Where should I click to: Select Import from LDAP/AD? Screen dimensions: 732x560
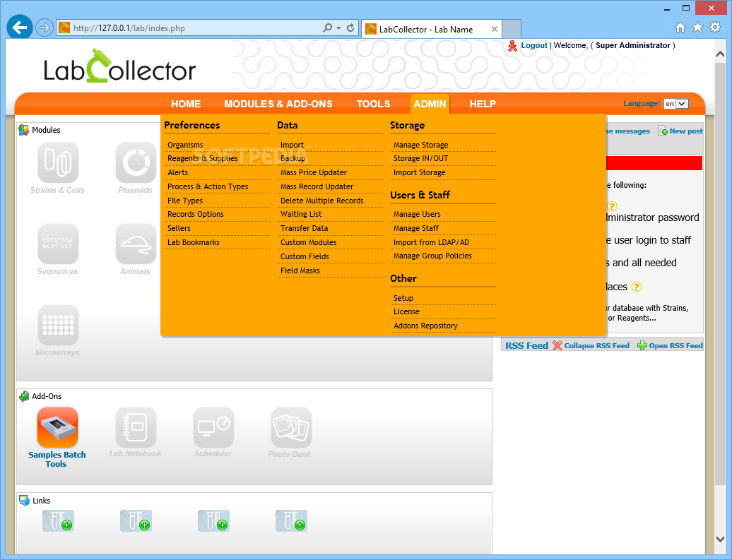[431, 242]
